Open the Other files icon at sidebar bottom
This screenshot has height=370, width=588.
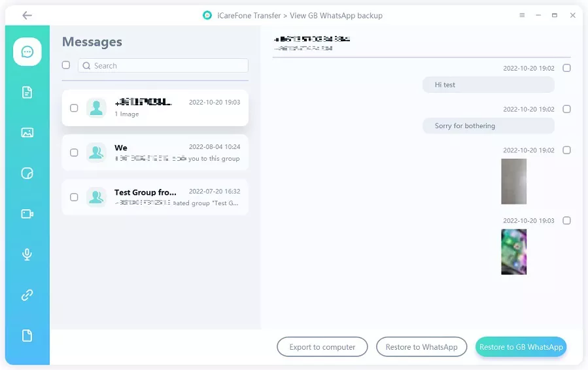[27, 335]
